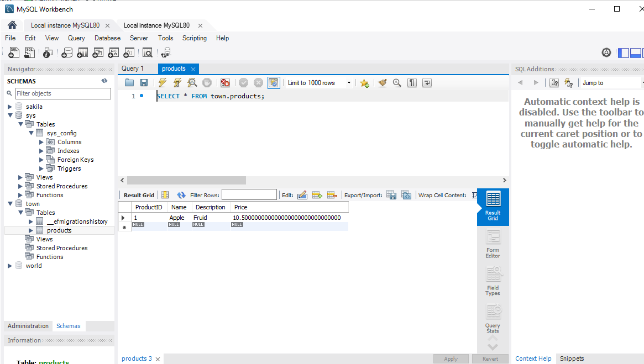Viewport: 644px width, 364px height.
Task: Collapse the sys_config table node
Action: click(x=31, y=133)
